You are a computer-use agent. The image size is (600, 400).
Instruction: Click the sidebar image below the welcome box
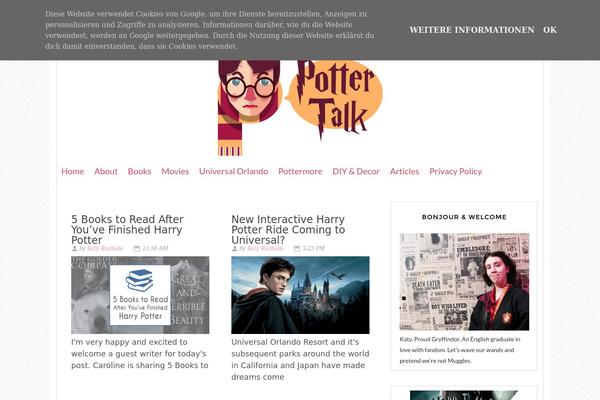[x=464, y=395]
